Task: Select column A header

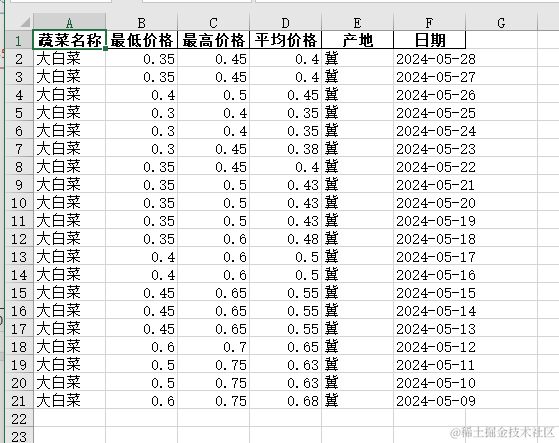Action: point(70,22)
